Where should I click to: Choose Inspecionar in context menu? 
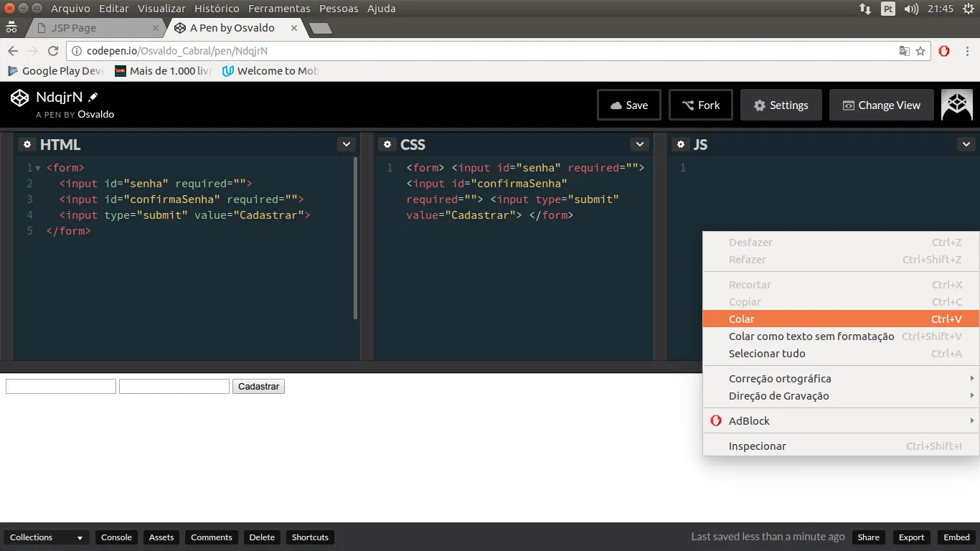tap(758, 446)
